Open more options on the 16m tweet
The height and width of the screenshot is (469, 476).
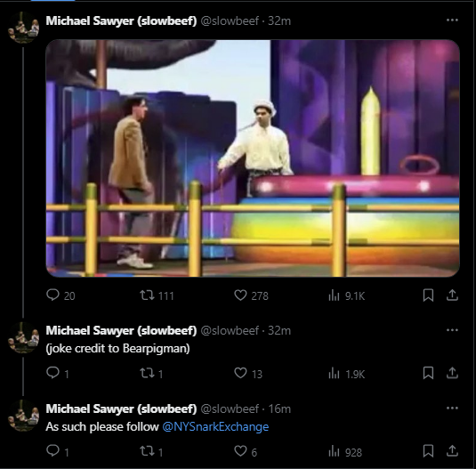coord(452,408)
